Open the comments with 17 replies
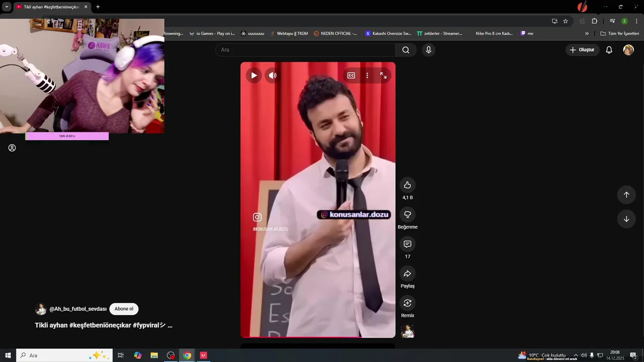The width and height of the screenshot is (644, 362). tap(408, 244)
